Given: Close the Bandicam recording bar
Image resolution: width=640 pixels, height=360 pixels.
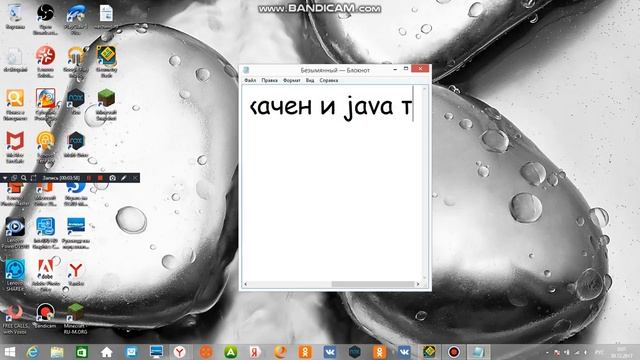Looking at the screenshot, I should pyautogui.click(x=135, y=178).
